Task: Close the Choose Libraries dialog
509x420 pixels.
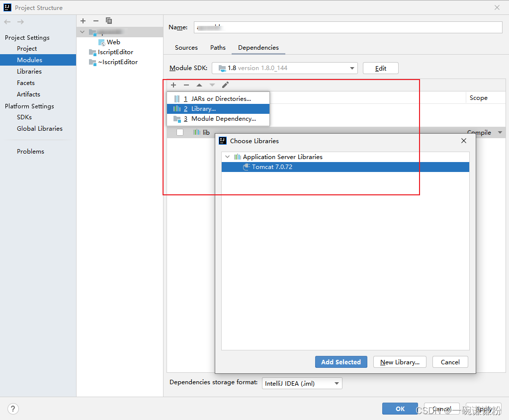Action: point(464,141)
